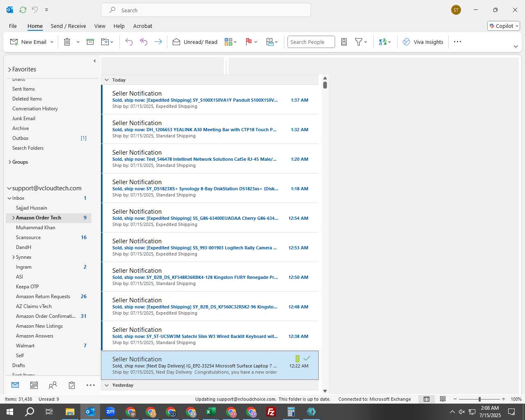Image resolution: width=525 pixels, height=420 pixels.
Task: Open the Address Book icon
Action: tap(344, 42)
